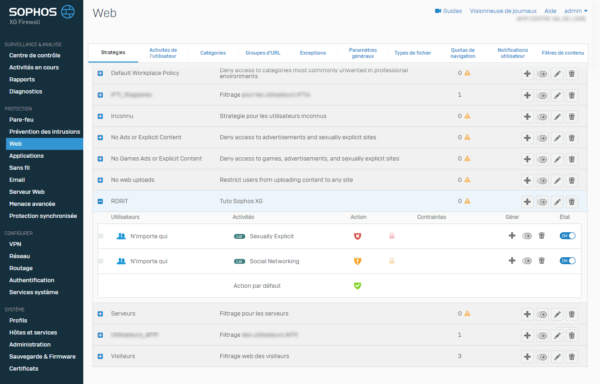600x384 pixels.
Task: Click HTTPS lock icon for Sexually Explicit
Action: [391, 236]
